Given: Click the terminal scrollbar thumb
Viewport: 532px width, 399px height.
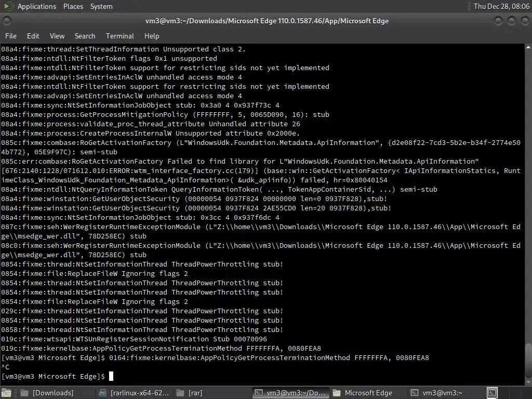Looking at the screenshot, I should 528,360.
